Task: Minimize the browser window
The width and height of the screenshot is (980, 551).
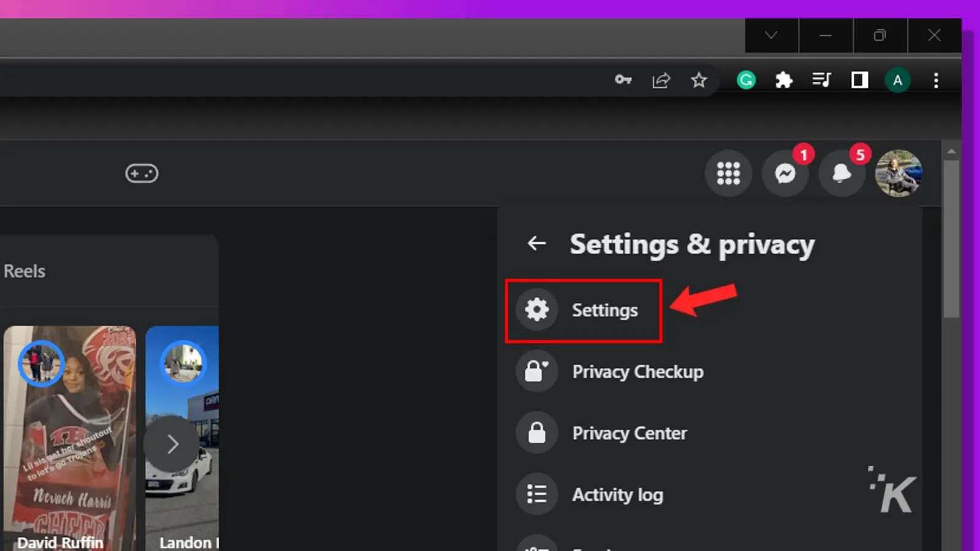Action: coord(826,36)
